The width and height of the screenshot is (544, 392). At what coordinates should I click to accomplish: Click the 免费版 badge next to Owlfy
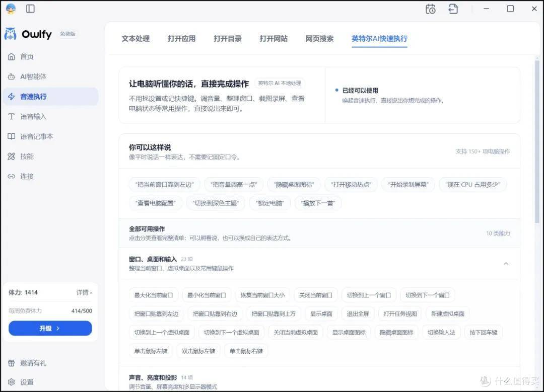pyautogui.click(x=67, y=34)
